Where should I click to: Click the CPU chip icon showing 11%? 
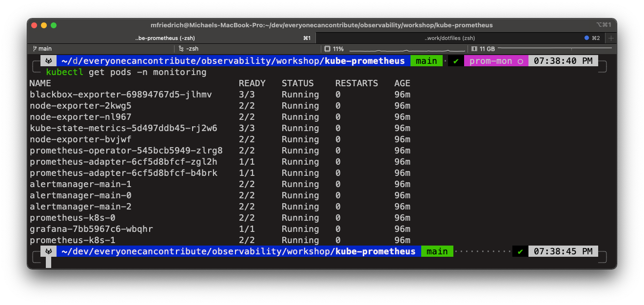click(327, 49)
